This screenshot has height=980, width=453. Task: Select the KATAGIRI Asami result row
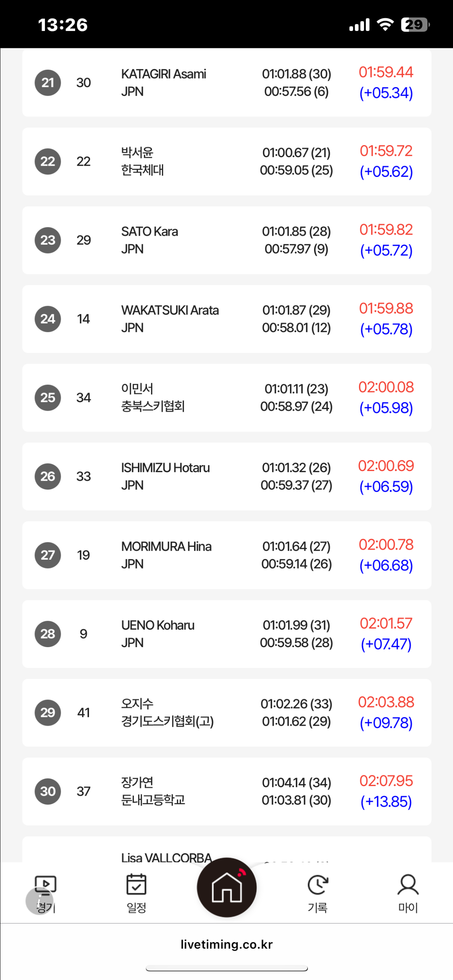[226, 82]
